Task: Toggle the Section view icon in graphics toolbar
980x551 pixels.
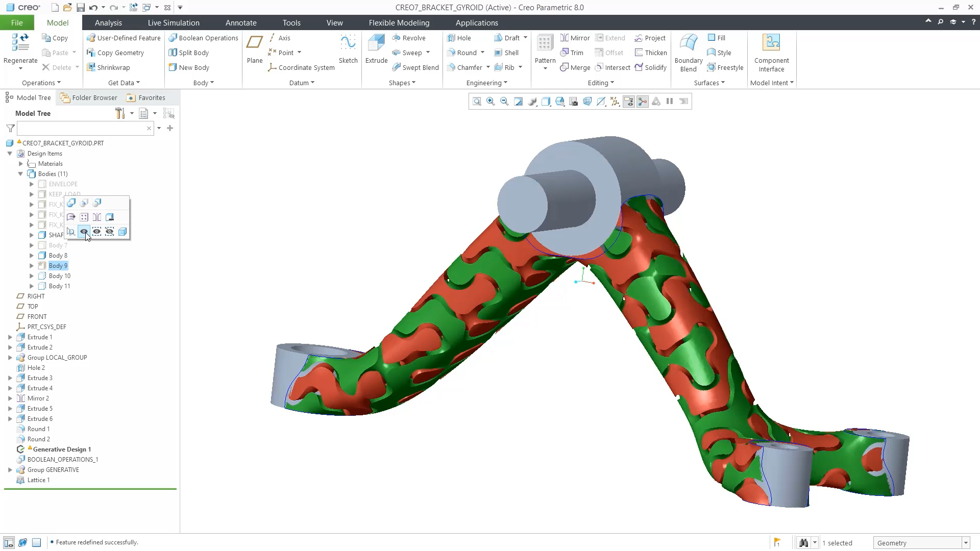Action: click(601, 102)
